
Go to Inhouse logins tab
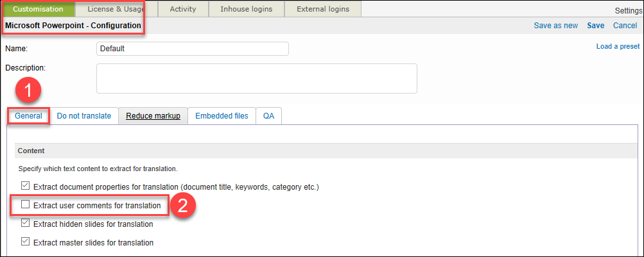click(246, 9)
